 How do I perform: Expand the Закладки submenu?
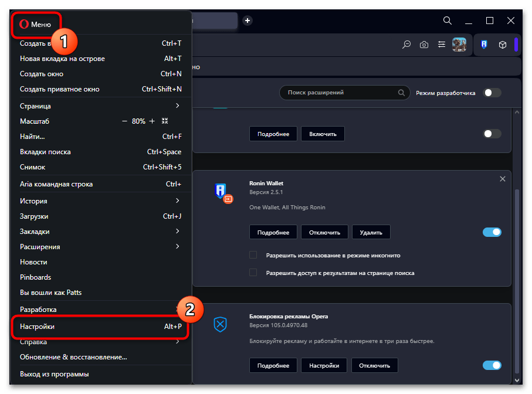click(101, 231)
